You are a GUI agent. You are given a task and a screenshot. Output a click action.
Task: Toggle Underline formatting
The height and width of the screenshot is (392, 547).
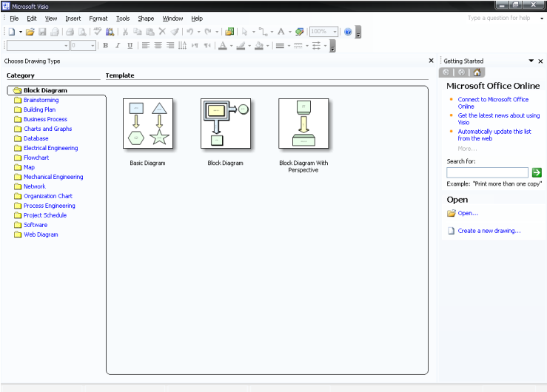130,46
